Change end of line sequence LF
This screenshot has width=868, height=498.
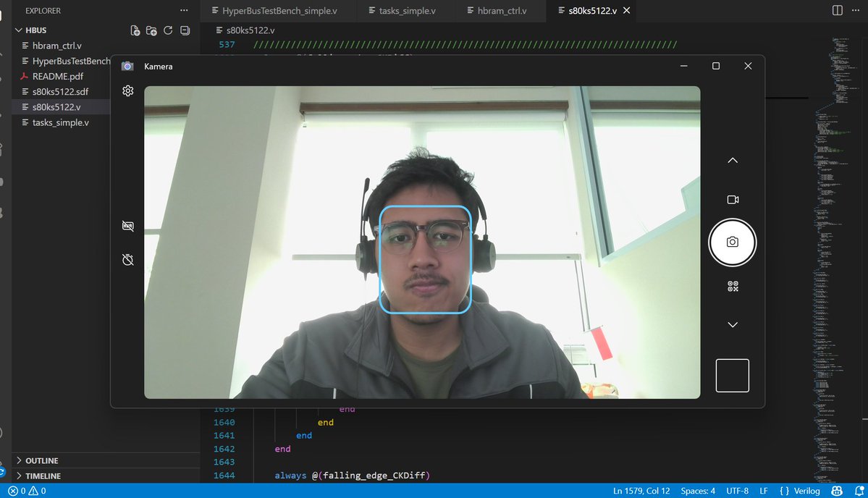click(x=763, y=491)
